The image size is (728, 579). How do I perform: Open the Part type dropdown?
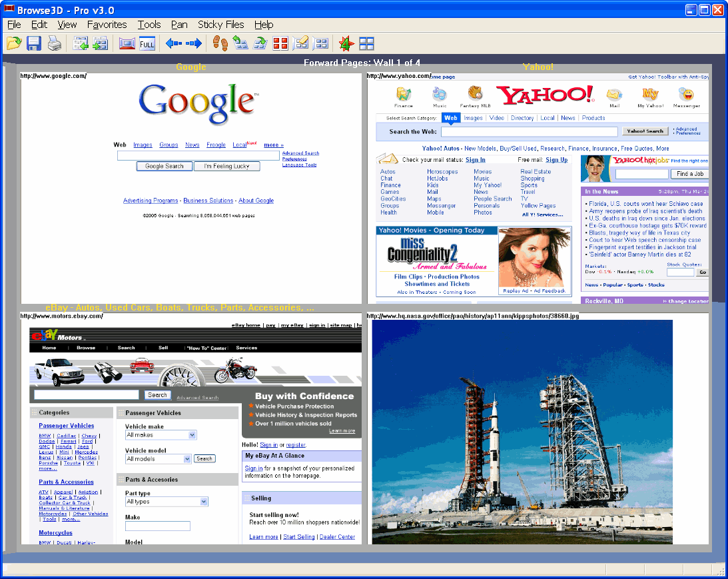[167, 501]
